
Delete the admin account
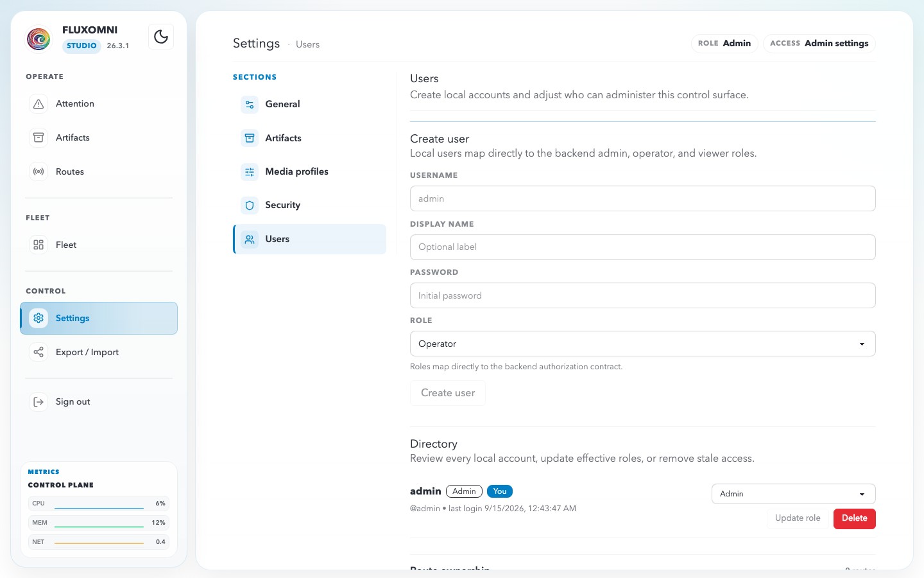(x=855, y=518)
